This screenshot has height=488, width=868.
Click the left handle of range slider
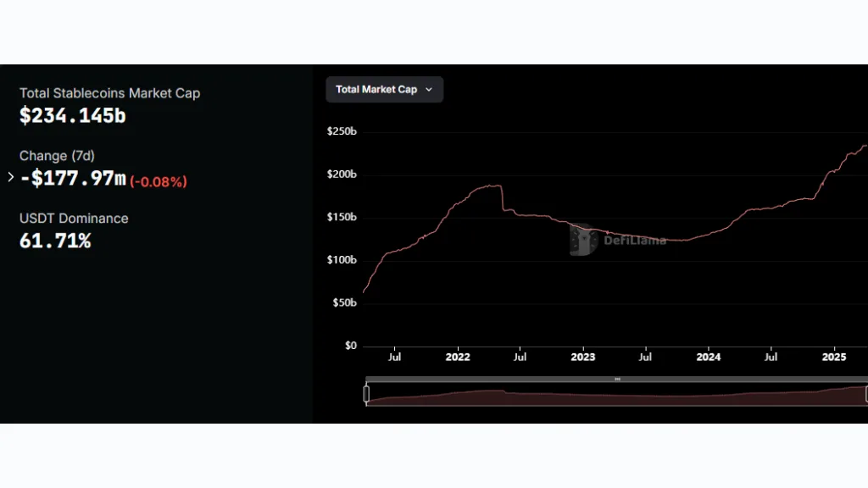pos(367,394)
